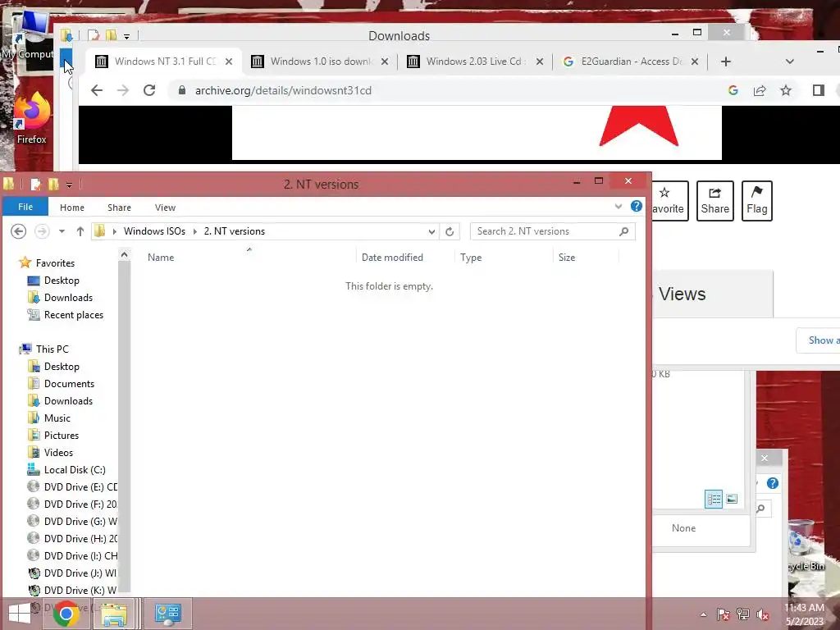Click new folder icon in title bar
Viewport: 840px width, 630px height.
(x=53, y=185)
